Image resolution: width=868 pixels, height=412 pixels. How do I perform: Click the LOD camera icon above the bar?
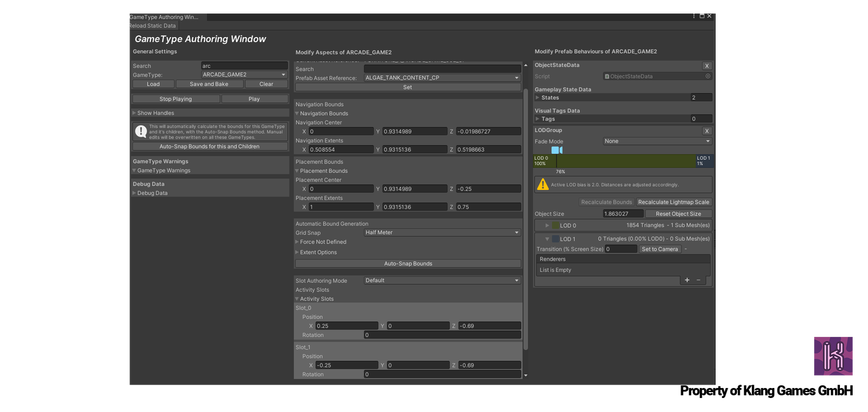coord(556,150)
